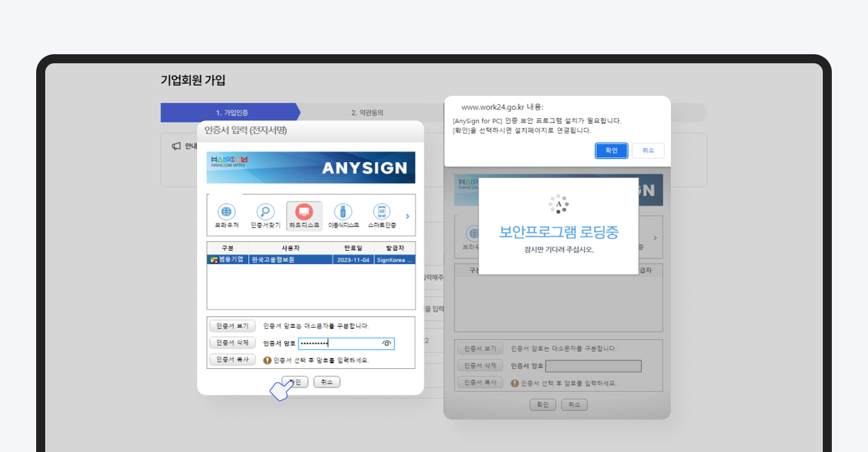
Task: Confirm the work24 alert with blue 확인
Action: pyautogui.click(x=612, y=151)
